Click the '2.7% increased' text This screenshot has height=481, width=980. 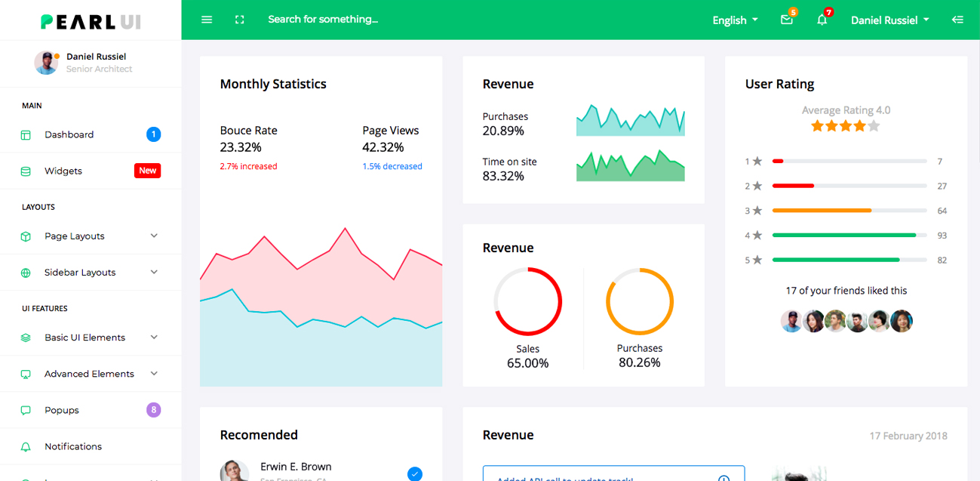point(248,166)
